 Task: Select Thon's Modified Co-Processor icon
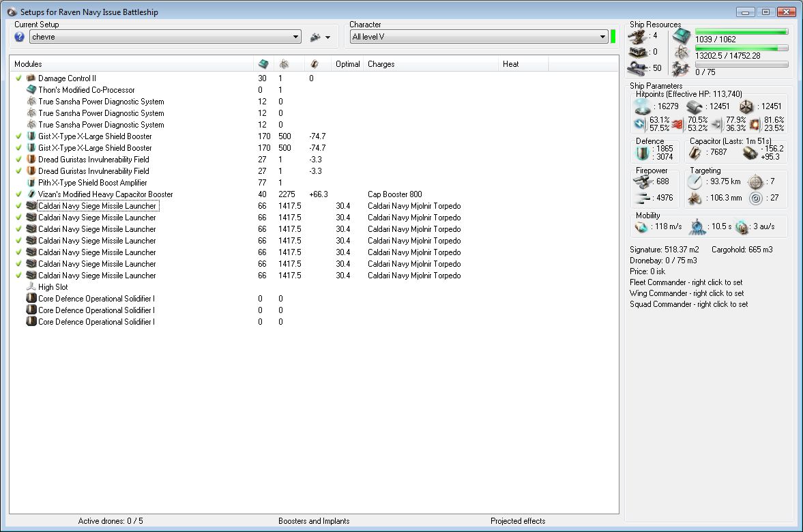pos(31,89)
